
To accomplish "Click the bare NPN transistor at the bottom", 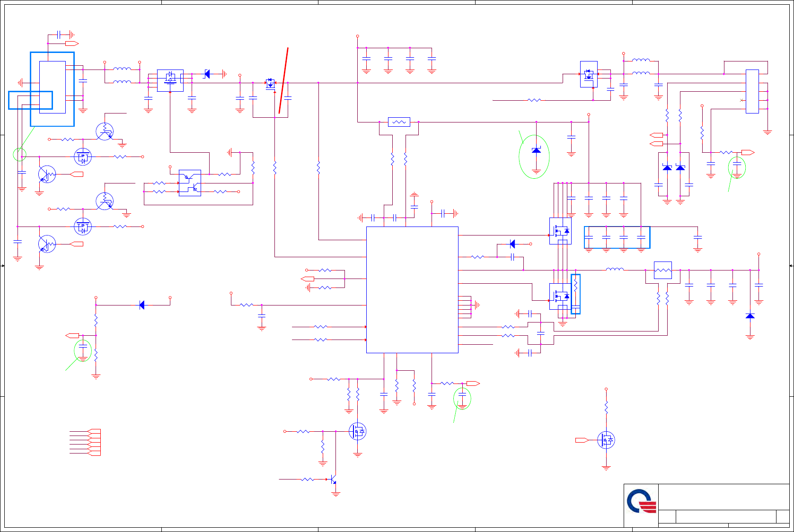I will (333, 480).
